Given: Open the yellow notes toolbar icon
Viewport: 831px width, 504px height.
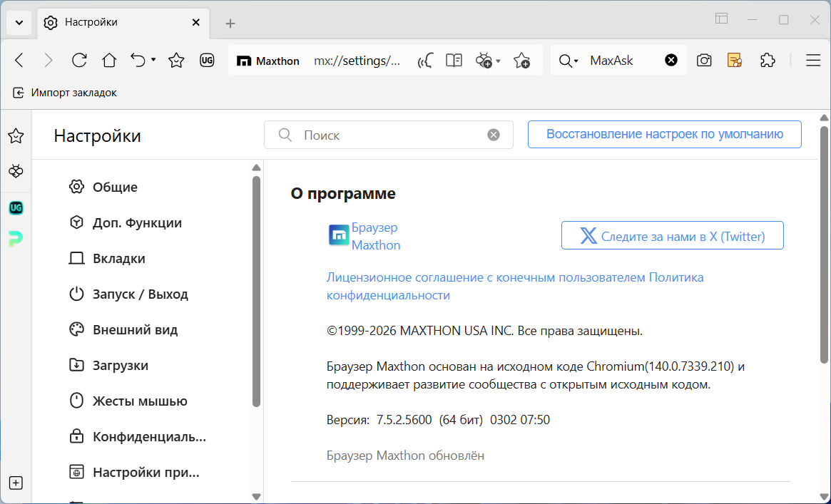Looking at the screenshot, I should [x=735, y=61].
